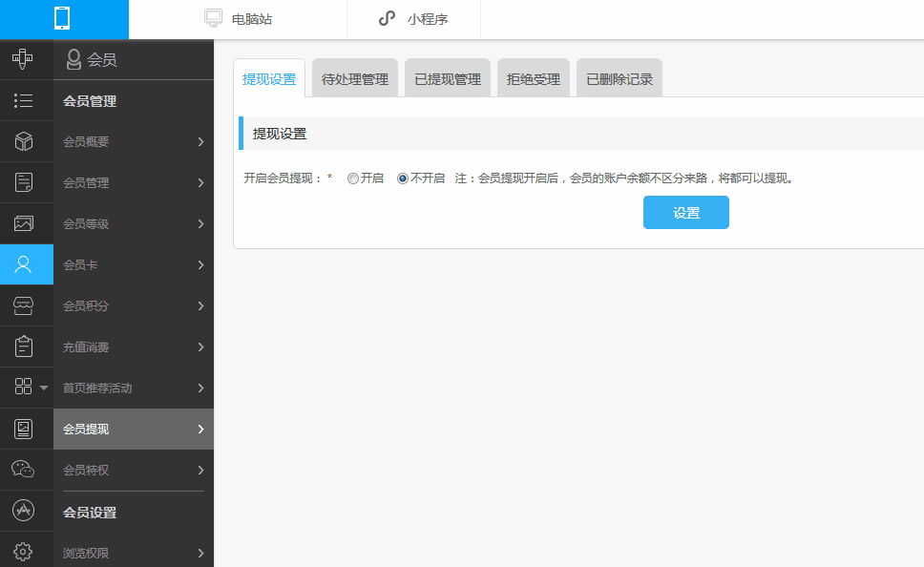The image size is (924, 567).
Task: Expand 会员概要 menu chevron
Action: click(201, 142)
